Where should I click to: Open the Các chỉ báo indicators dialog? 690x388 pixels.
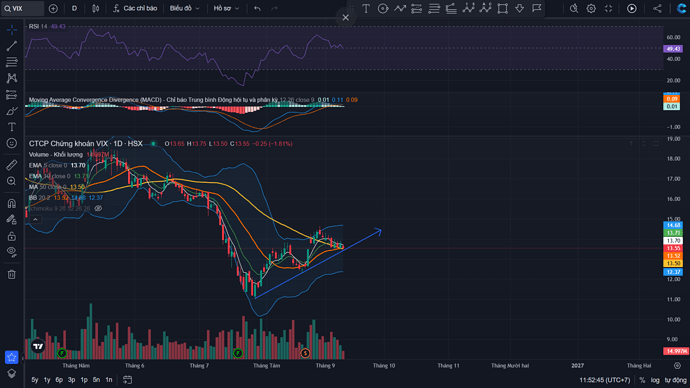pos(135,8)
